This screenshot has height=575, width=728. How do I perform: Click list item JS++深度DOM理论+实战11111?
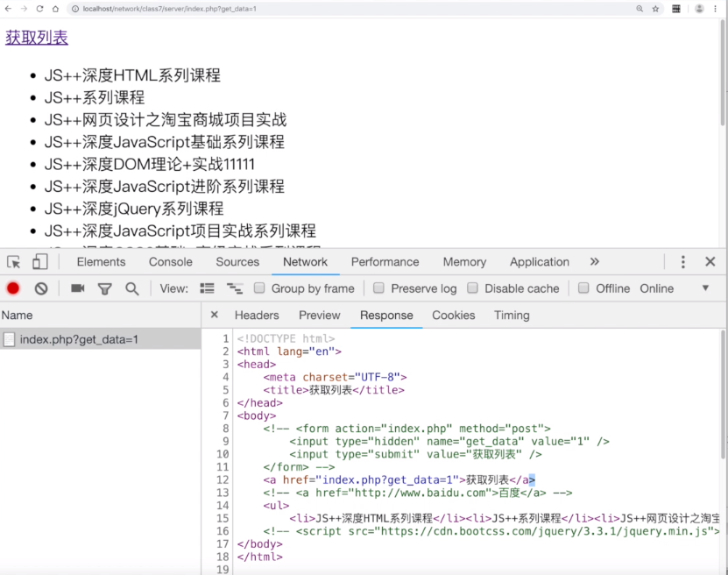point(150,165)
